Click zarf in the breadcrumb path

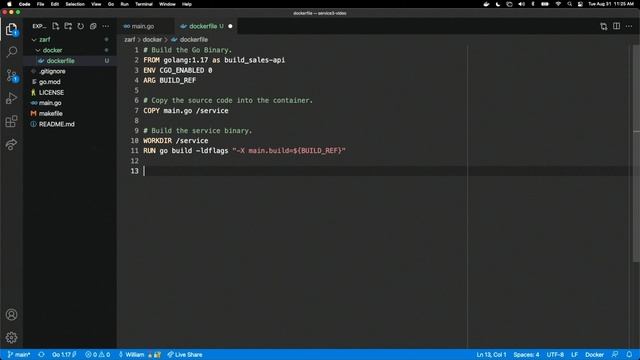(x=129, y=40)
